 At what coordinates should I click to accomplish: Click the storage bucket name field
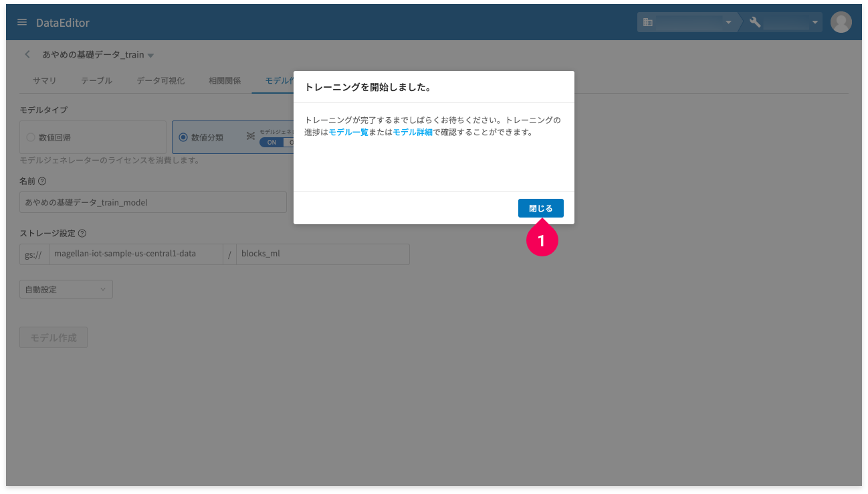click(x=136, y=254)
